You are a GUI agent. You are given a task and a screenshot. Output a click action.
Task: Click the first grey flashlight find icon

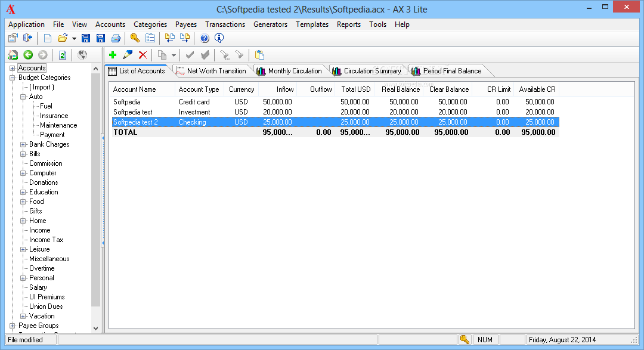tap(224, 55)
